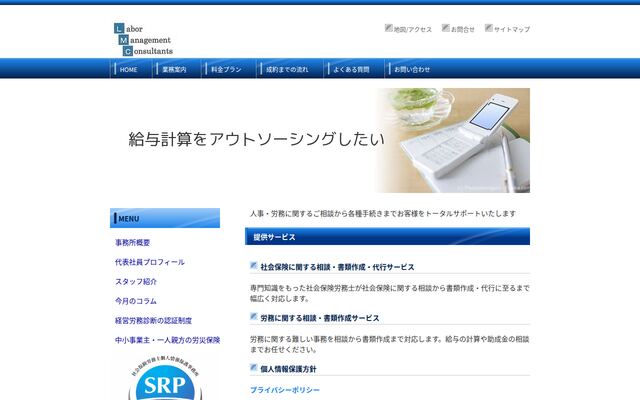Open よくある質問 in navigation bar
Screen dimensions: 640x400
(x=351, y=69)
